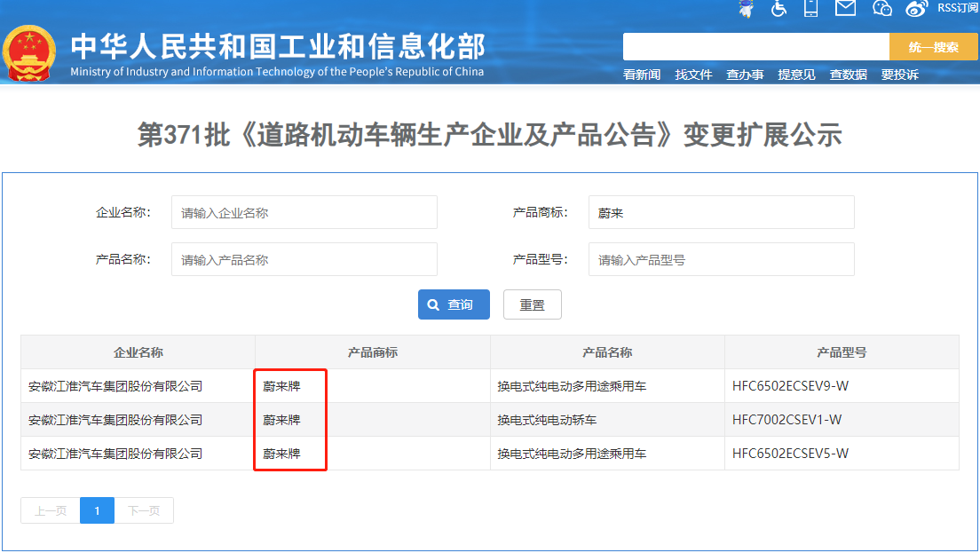Image resolution: width=980 pixels, height=553 pixels.
Task: Click the mobile phone version icon
Action: tap(810, 8)
